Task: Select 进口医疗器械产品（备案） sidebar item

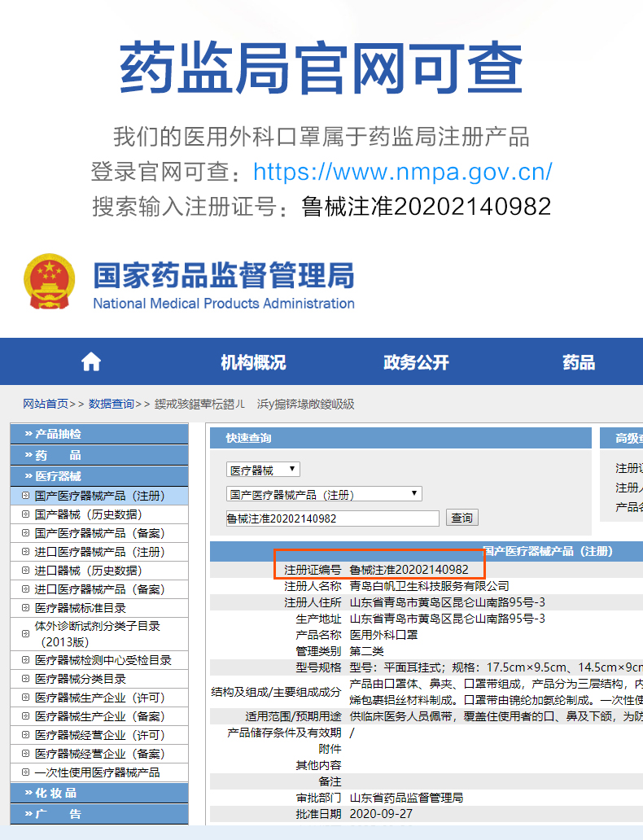Action: (99, 589)
